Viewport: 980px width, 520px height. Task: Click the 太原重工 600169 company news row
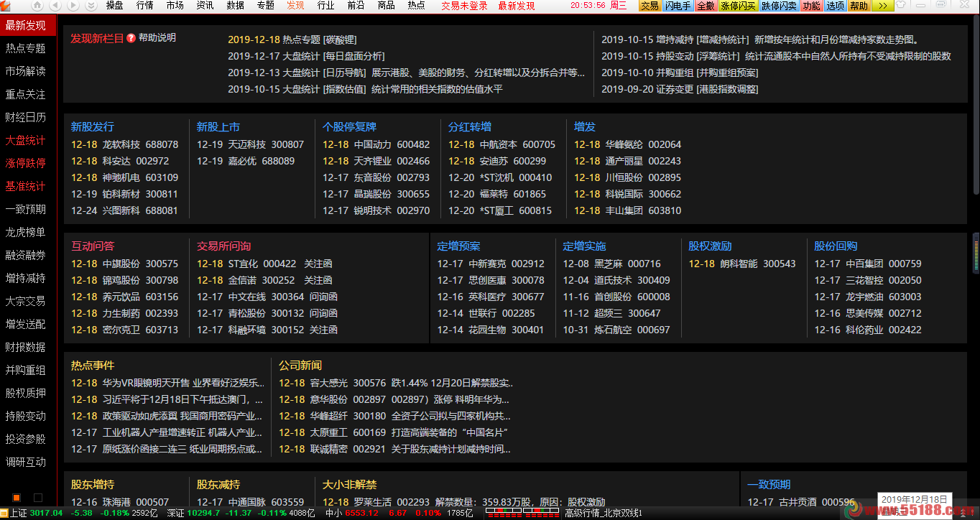(394, 433)
